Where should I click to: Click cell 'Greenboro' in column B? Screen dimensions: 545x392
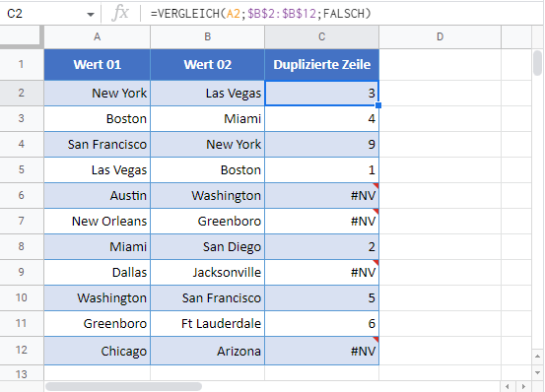[208, 222]
